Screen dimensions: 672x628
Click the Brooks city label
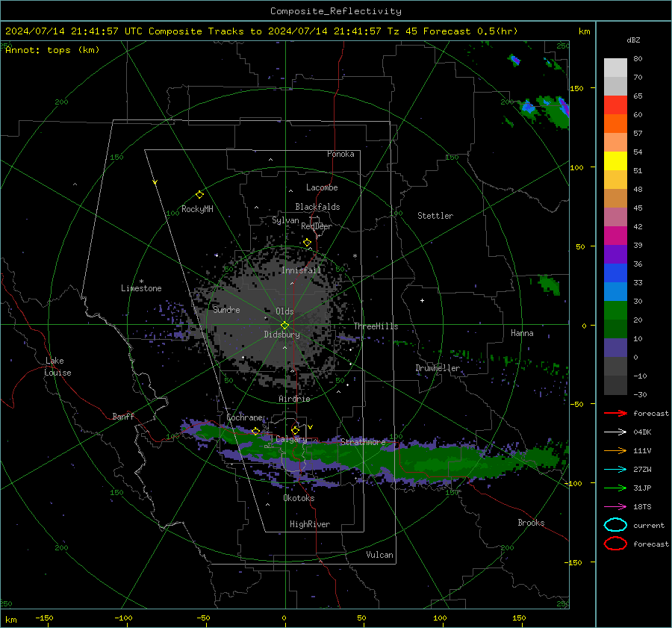[531, 523]
